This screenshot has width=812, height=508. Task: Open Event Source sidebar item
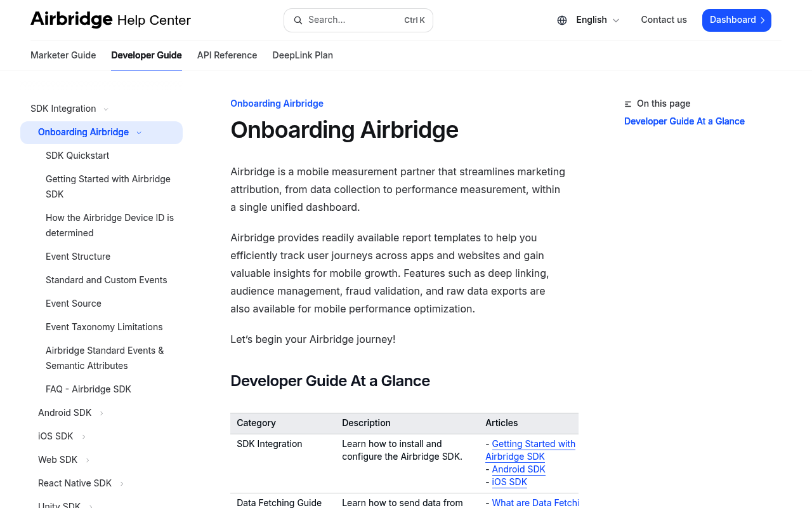[74, 304]
